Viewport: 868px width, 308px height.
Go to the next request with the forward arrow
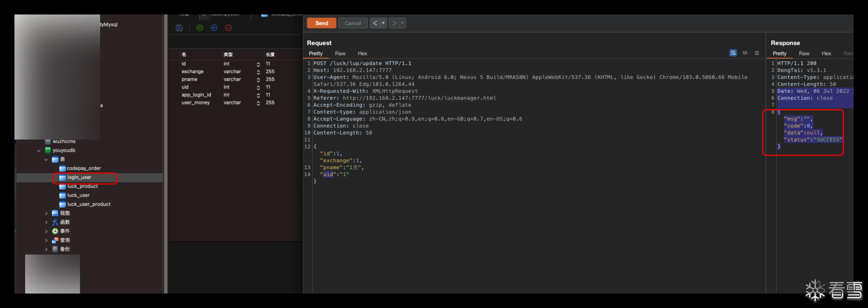pos(394,23)
